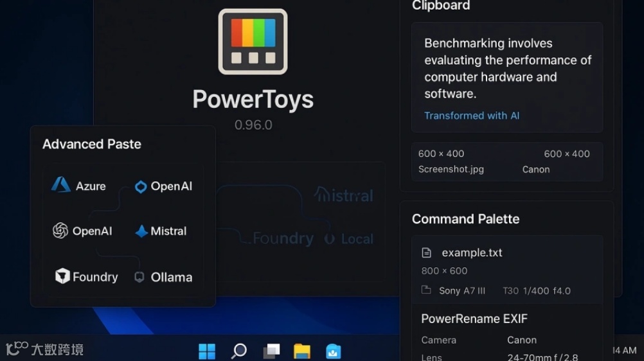
Task: Pick the Mistral provider icon
Action: click(x=141, y=231)
